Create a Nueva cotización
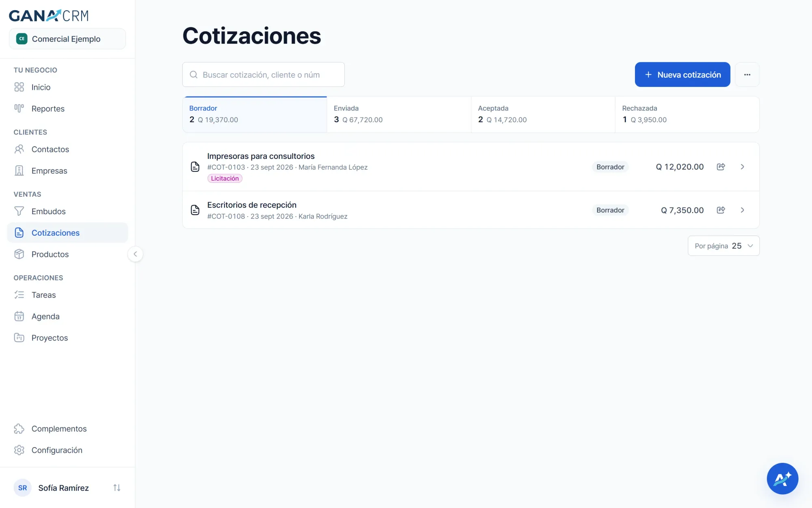The height and width of the screenshot is (508, 812). pos(682,74)
